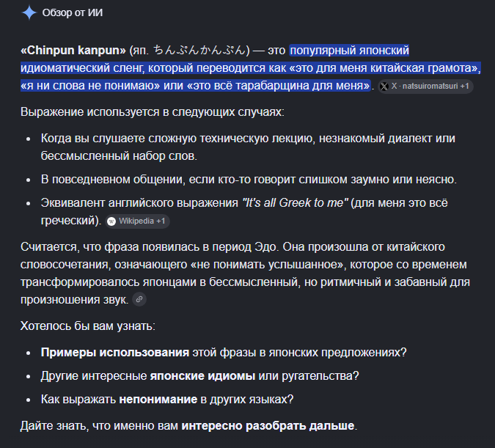The width and height of the screenshot is (495, 448).
Task: Click the paragraph mentioning «период Эдо»
Action: (x=245, y=273)
